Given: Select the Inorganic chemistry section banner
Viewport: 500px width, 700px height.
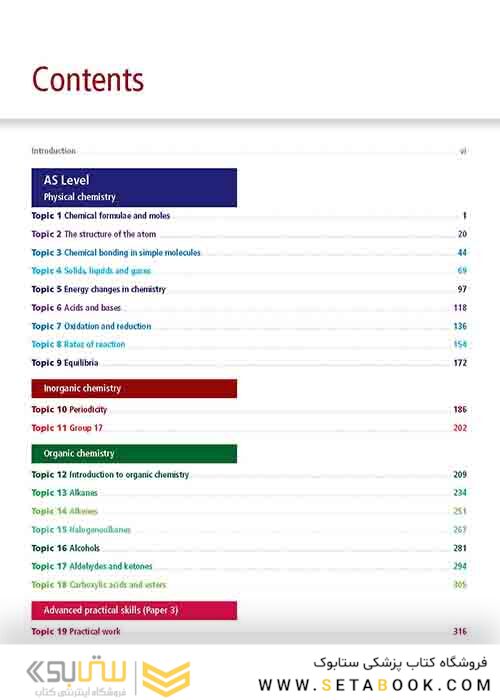Looking at the screenshot, I should click(134, 388).
